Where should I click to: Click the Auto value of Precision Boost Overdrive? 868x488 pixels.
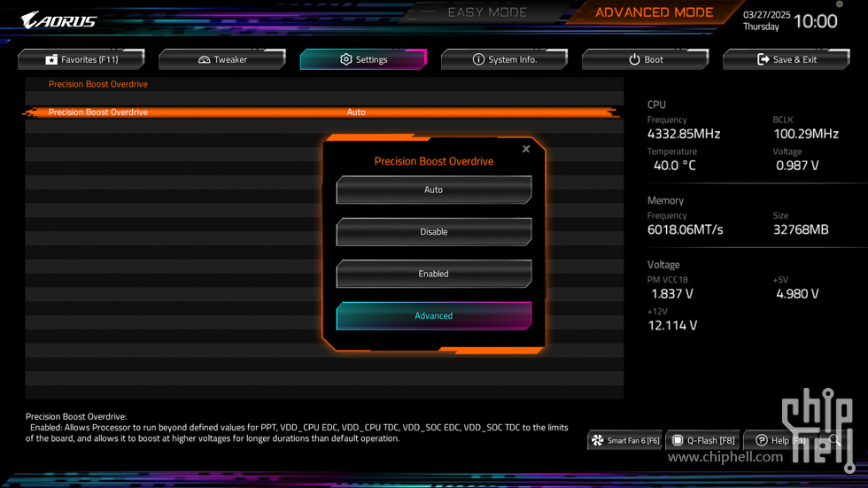click(x=356, y=112)
